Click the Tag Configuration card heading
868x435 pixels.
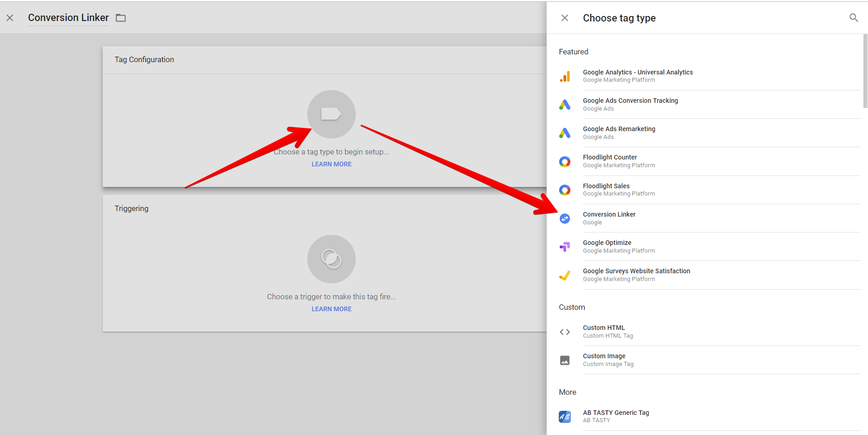click(144, 59)
